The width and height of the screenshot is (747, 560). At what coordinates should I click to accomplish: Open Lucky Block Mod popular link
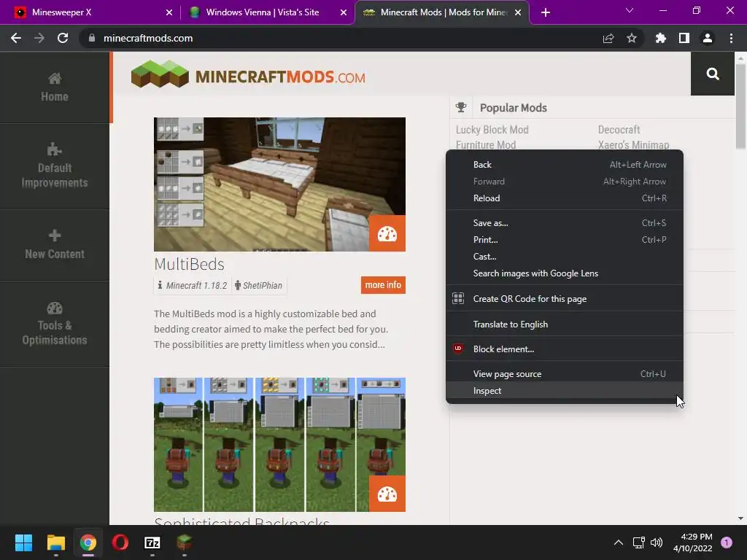(x=492, y=130)
